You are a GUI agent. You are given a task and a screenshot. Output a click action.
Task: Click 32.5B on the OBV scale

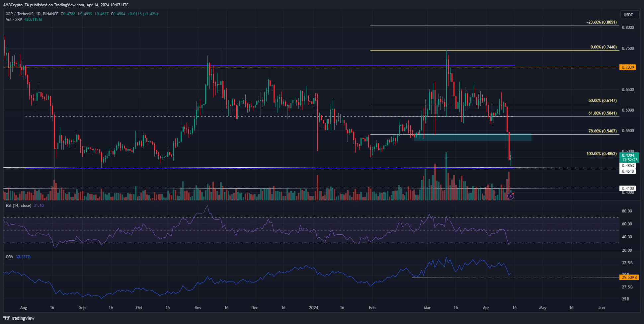click(627, 263)
